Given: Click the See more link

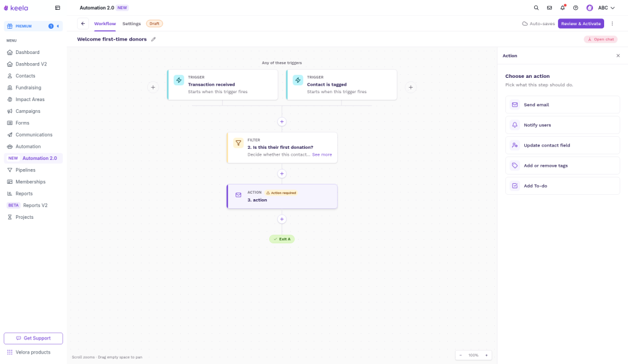Looking at the screenshot, I should point(322,154).
